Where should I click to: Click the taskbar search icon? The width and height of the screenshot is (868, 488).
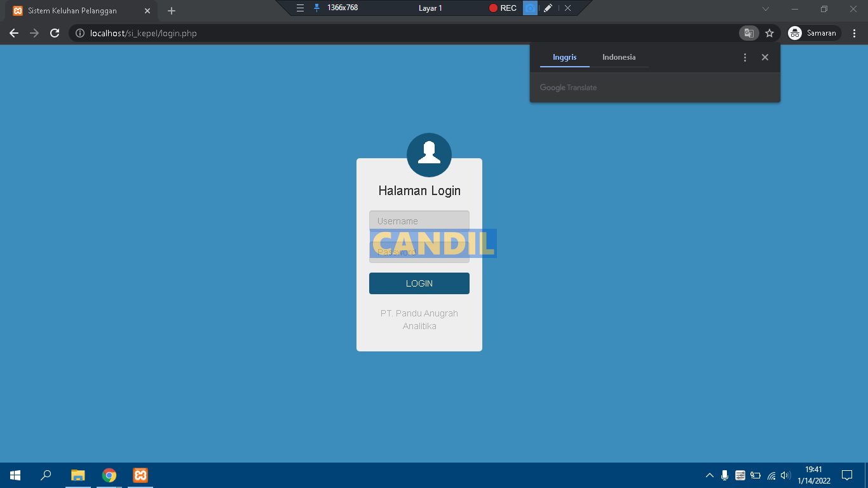pyautogui.click(x=46, y=475)
